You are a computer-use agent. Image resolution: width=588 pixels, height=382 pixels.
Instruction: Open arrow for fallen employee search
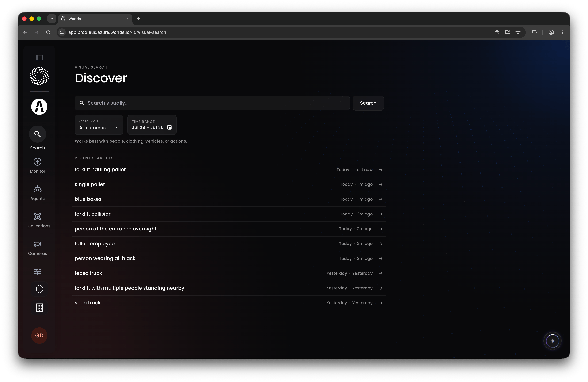click(381, 244)
